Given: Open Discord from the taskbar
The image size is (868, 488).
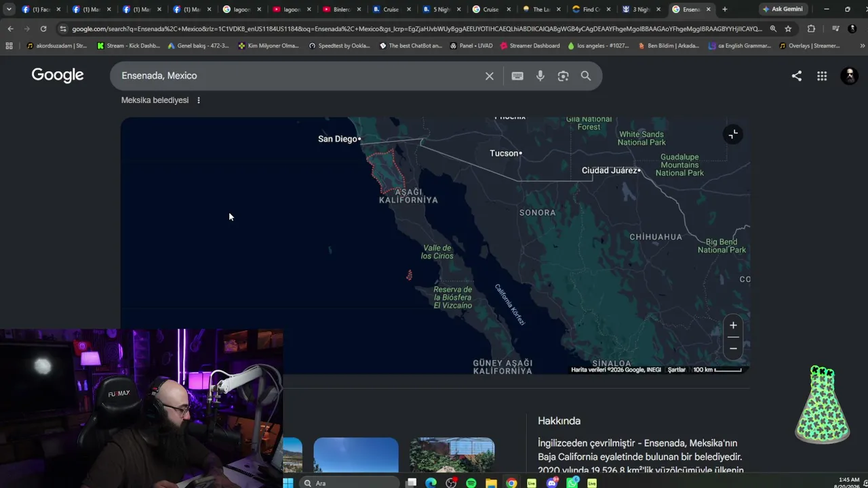Looking at the screenshot, I should [552, 483].
